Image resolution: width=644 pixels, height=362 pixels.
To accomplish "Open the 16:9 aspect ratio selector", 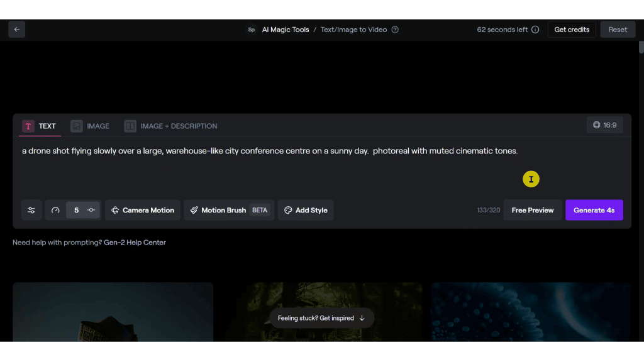I will click(x=604, y=125).
